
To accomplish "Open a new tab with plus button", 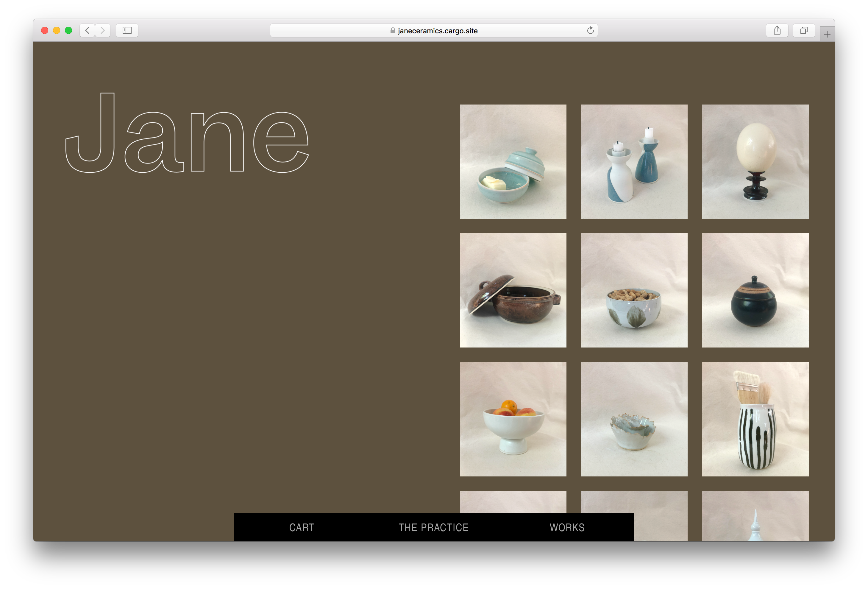I will (827, 34).
